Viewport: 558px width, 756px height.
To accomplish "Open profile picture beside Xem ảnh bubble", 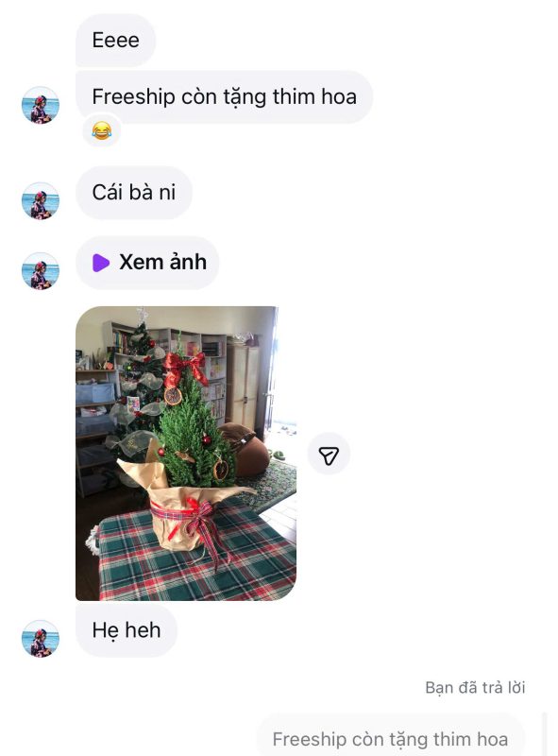I will click(41, 271).
